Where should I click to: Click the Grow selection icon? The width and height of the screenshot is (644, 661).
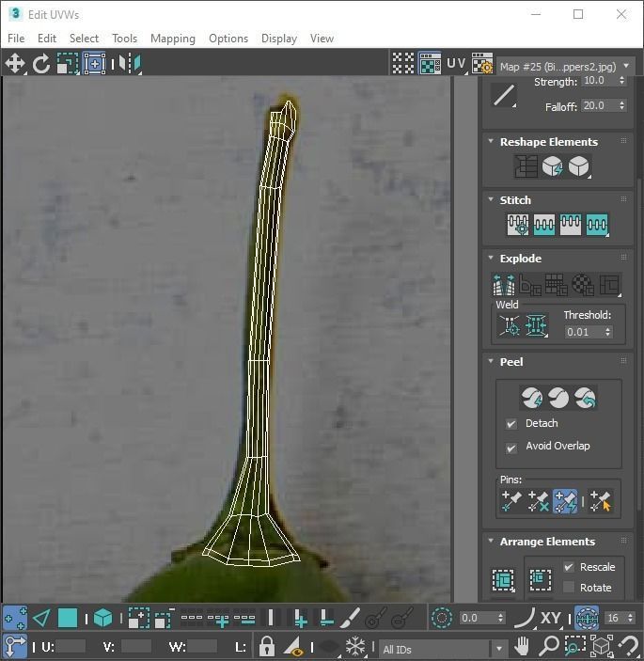[138, 619]
